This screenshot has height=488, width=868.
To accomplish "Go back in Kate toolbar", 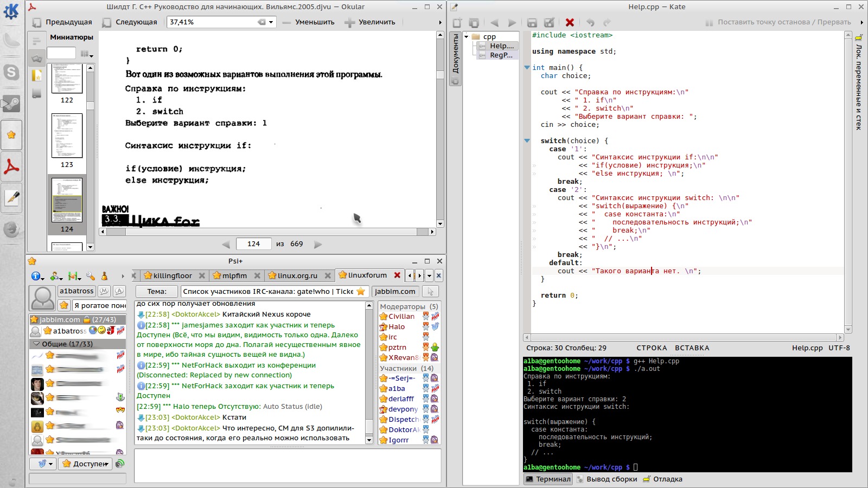I will [494, 22].
